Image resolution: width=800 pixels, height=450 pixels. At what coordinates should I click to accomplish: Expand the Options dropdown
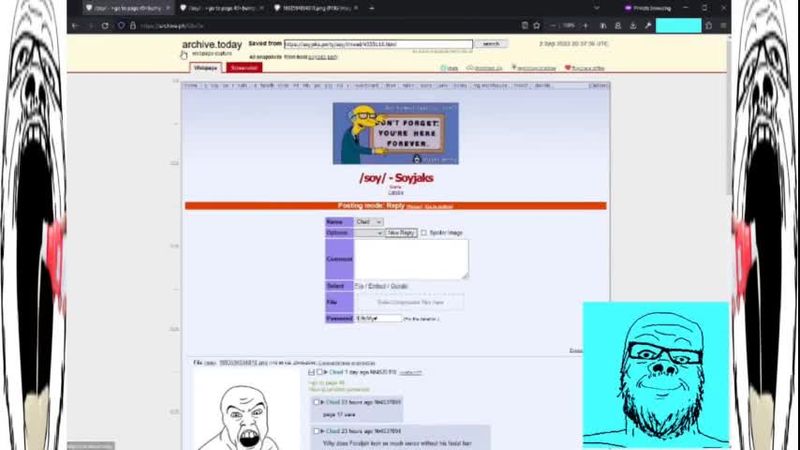[368, 233]
